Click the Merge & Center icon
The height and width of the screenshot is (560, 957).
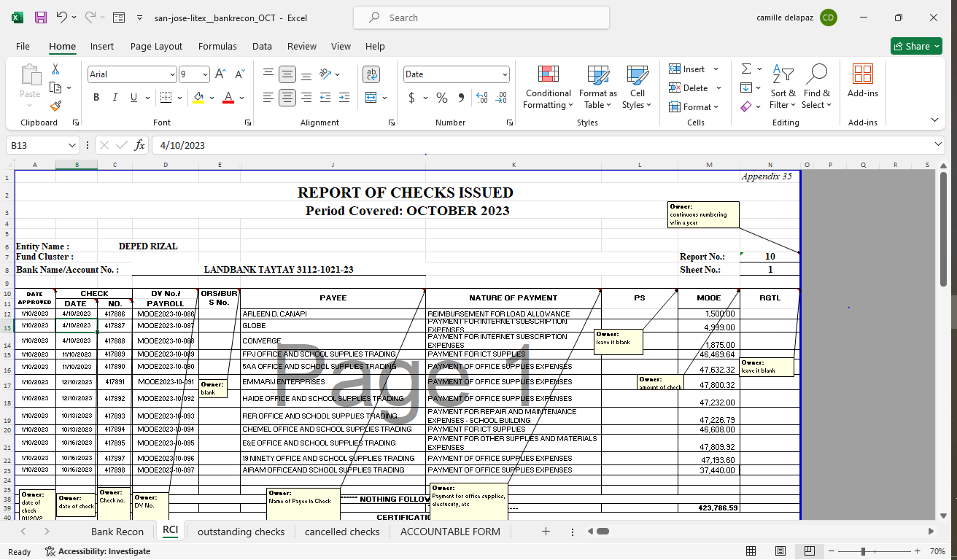coord(371,98)
